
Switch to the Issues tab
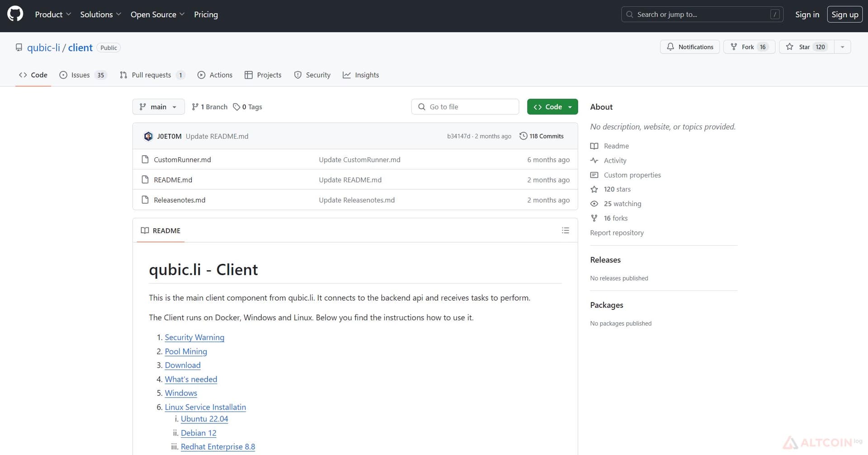(83, 75)
